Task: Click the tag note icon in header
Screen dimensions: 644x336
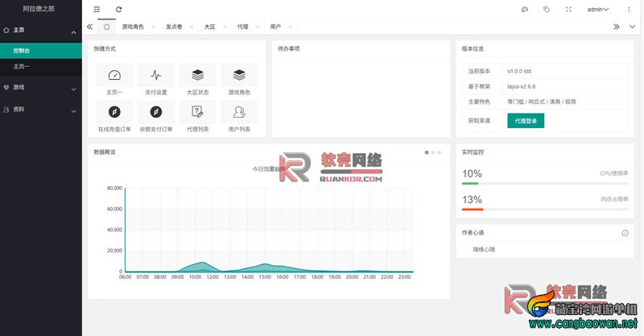Action: click(547, 10)
